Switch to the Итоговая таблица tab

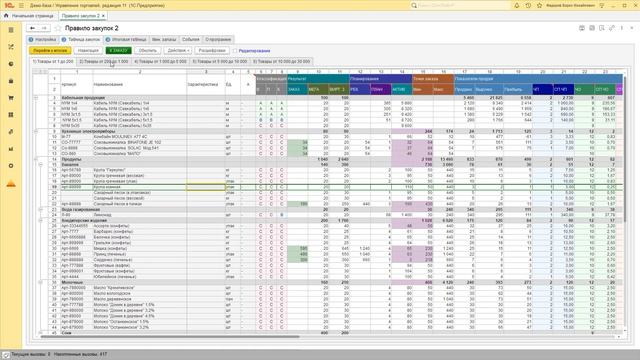pyautogui.click(x=126, y=40)
